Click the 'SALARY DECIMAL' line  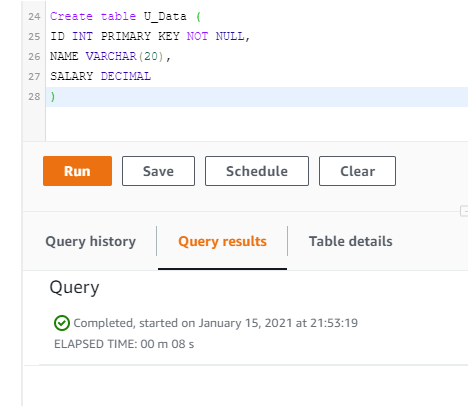[100, 76]
